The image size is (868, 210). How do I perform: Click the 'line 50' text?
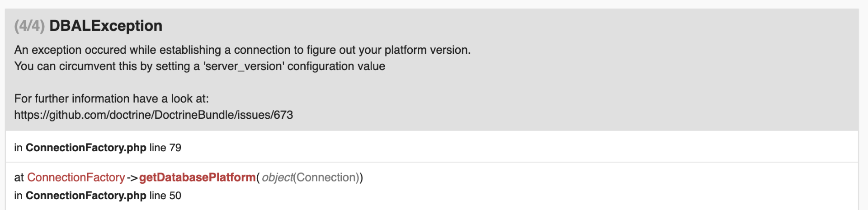click(165, 196)
